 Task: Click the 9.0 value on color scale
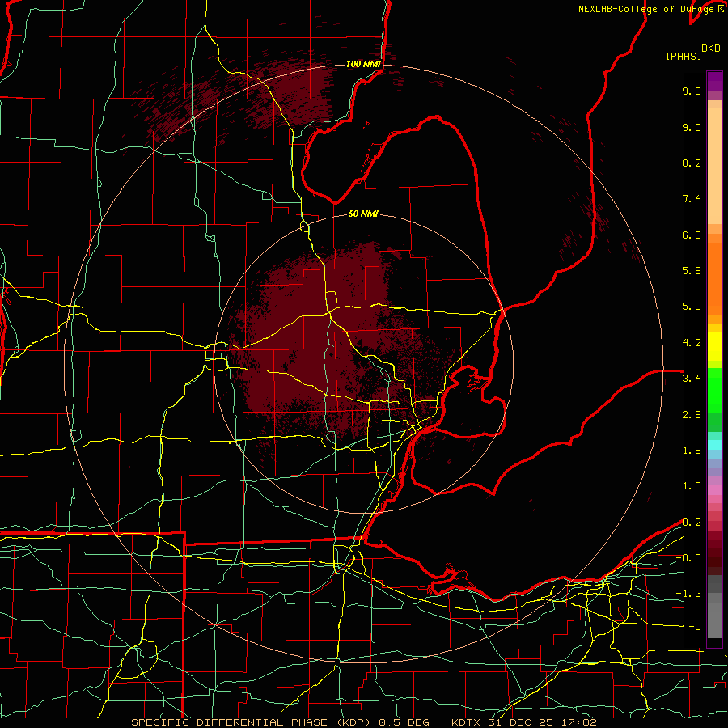pos(692,127)
